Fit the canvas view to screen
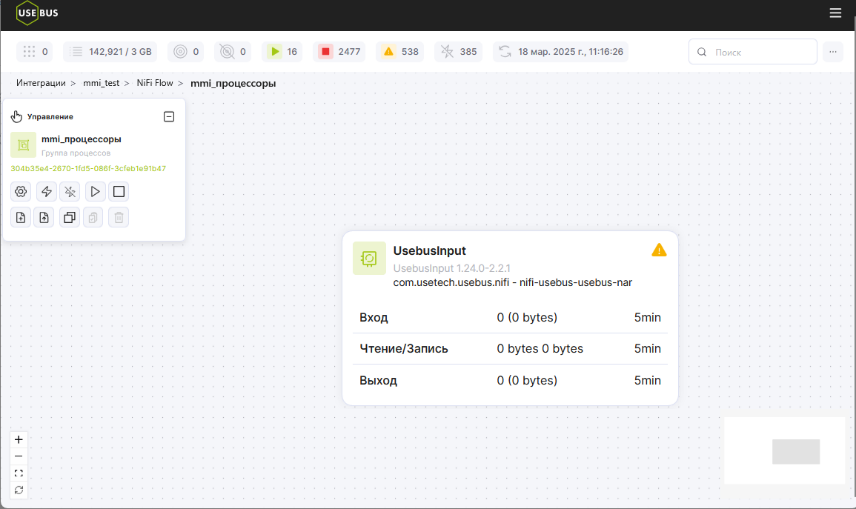 [19, 473]
